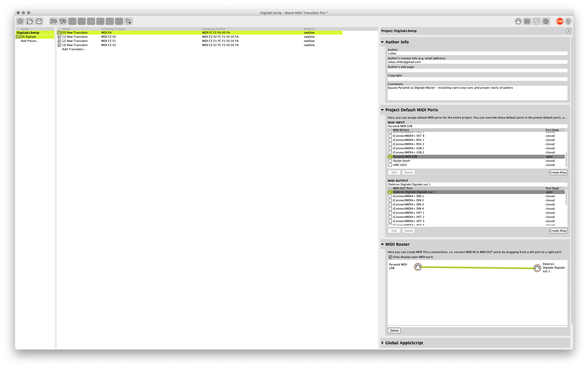Select the green router connection line
This screenshot has height=369, width=588.
tap(477, 267)
